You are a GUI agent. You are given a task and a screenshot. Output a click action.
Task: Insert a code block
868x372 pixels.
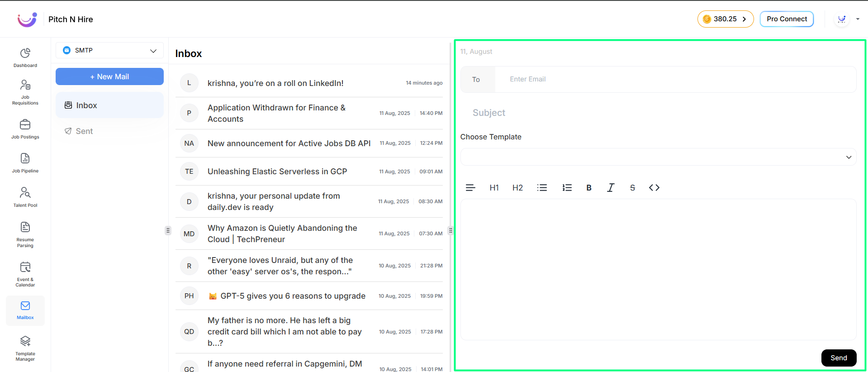click(x=654, y=187)
